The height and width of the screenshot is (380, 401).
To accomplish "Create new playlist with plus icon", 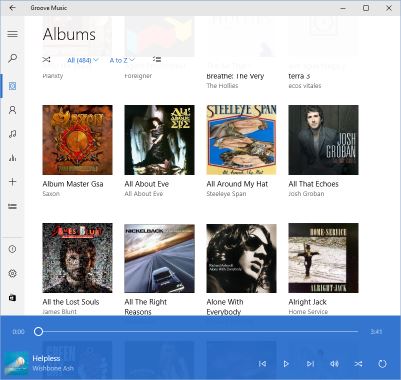I will click(x=13, y=182).
